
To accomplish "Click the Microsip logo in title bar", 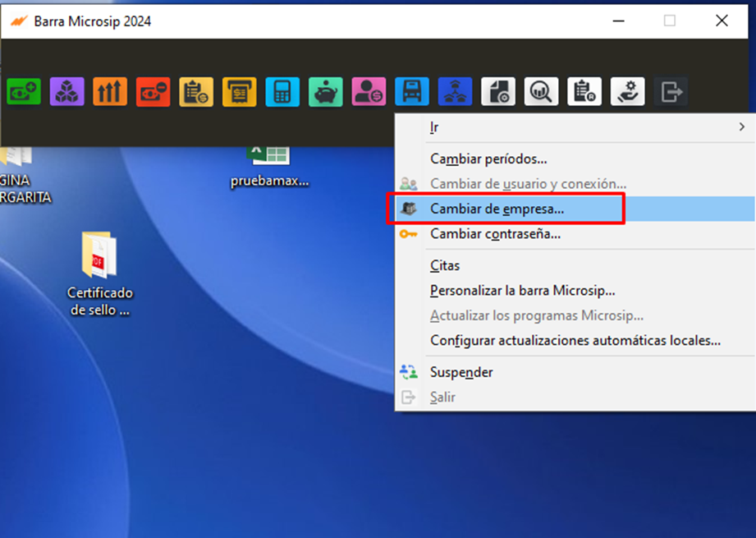I will click(x=19, y=21).
